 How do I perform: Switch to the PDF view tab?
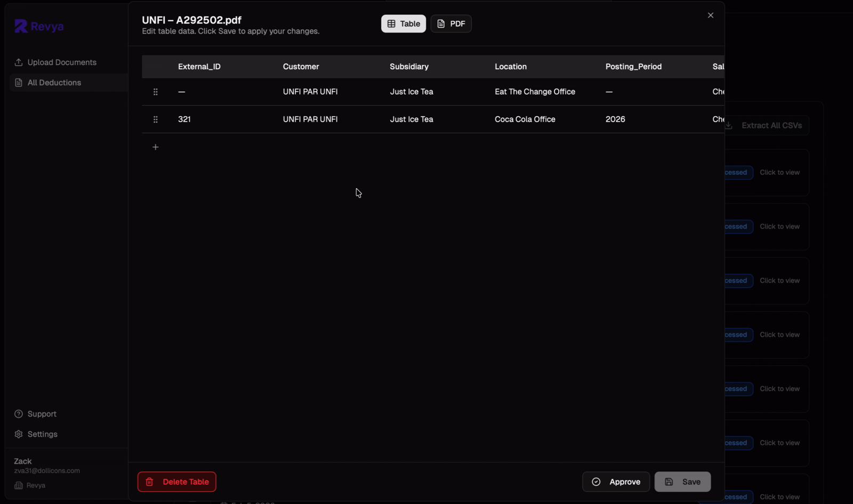450,23
